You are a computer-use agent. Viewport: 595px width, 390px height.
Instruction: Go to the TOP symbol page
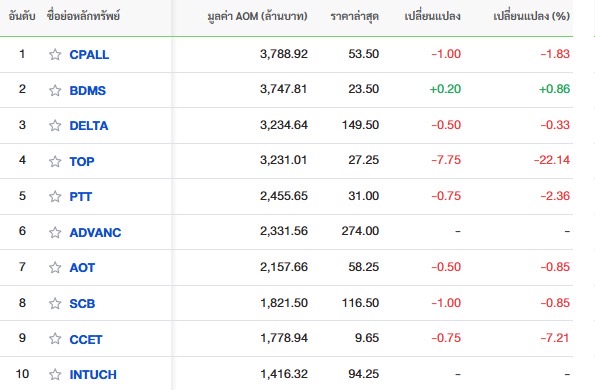pyautogui.click(x=82, y=161)
